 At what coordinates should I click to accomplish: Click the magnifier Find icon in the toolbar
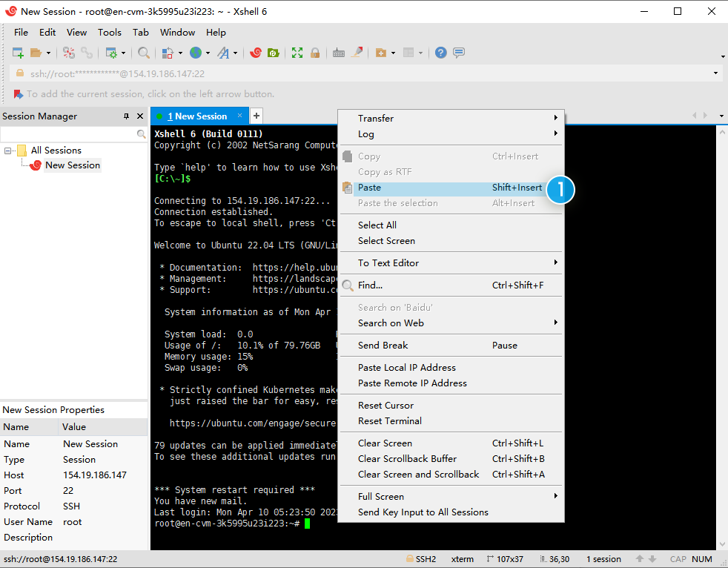click(x=144, y=53)
